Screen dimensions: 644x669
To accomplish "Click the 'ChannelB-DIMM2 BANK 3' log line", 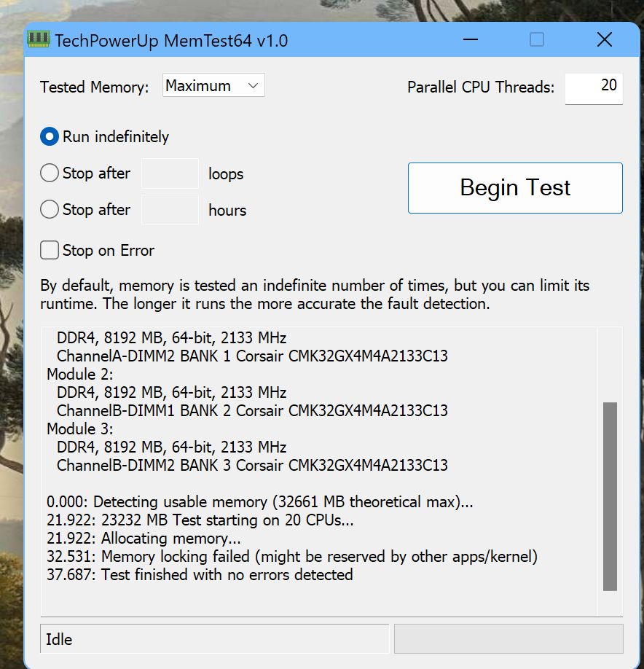I will tap(252, 465).
